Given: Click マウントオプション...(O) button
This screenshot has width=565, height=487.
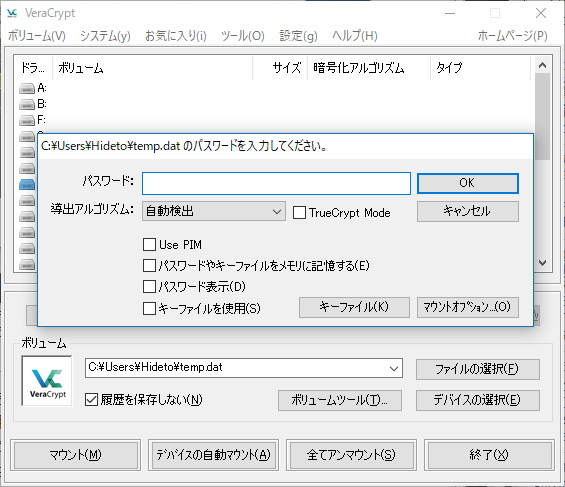Looking at the screenshot, I should [x=468, y=307].
